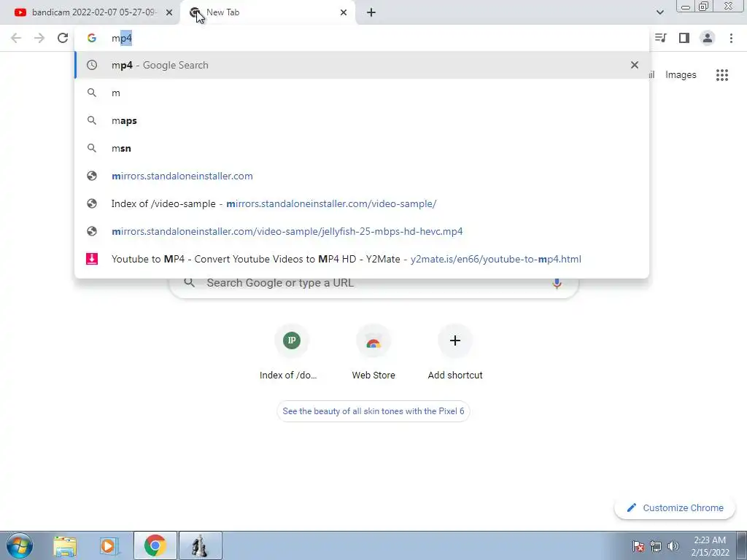The image size is (747, 560).
Task: Open the Google apps grid
Action: 721,75
